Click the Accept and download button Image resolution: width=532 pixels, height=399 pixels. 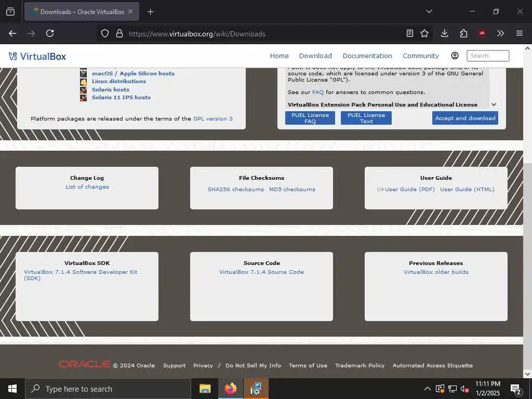click(465, 118)
